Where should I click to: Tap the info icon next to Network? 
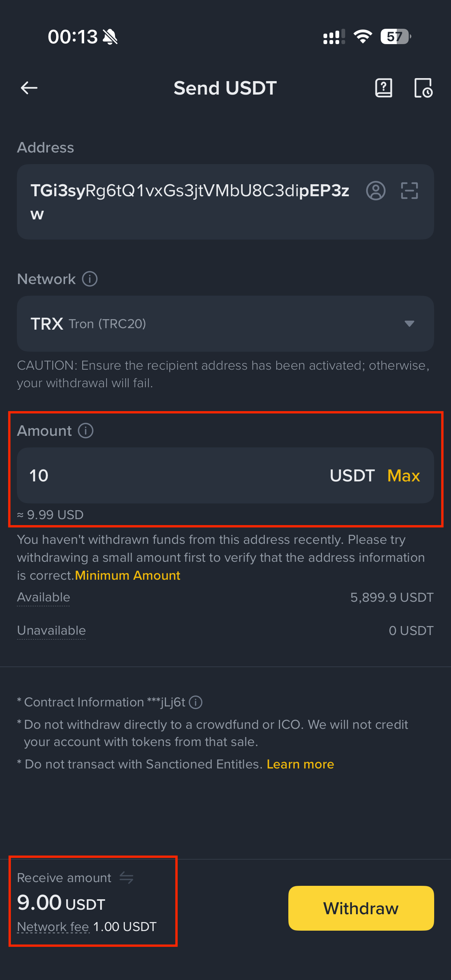point(89,279)
